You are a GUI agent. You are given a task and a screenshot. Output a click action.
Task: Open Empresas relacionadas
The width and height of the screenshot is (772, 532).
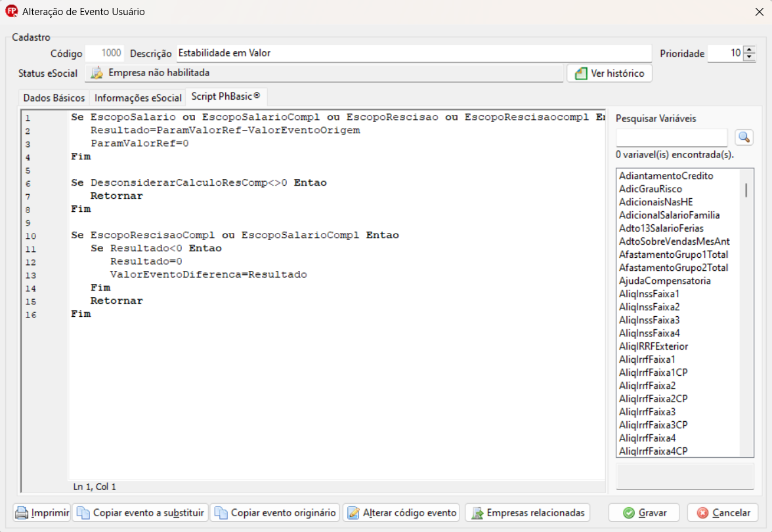tap(527, 513)
